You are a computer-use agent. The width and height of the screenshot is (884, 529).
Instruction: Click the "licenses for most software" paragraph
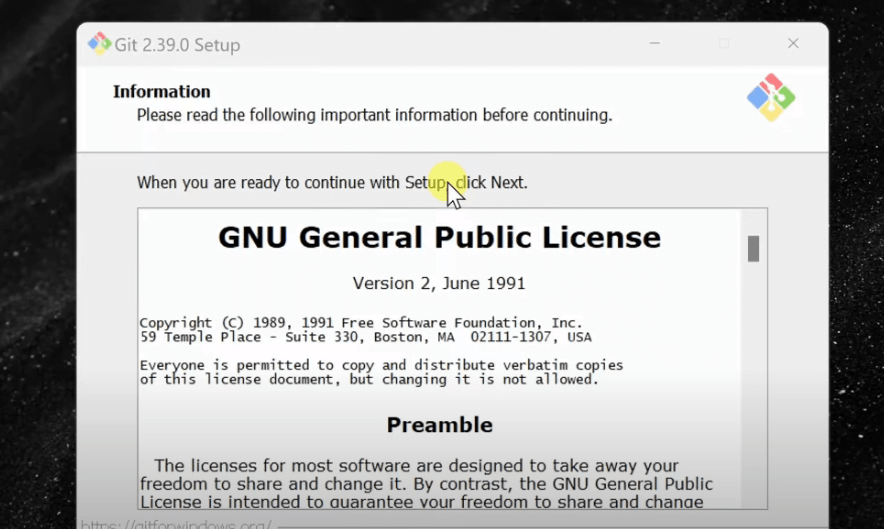pos(416,467)
